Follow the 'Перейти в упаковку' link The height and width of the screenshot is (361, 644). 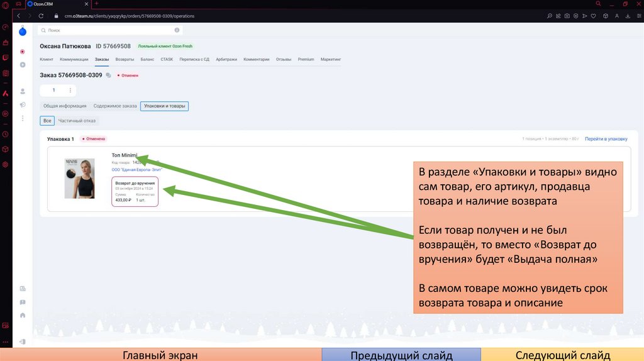click(606, 139)
